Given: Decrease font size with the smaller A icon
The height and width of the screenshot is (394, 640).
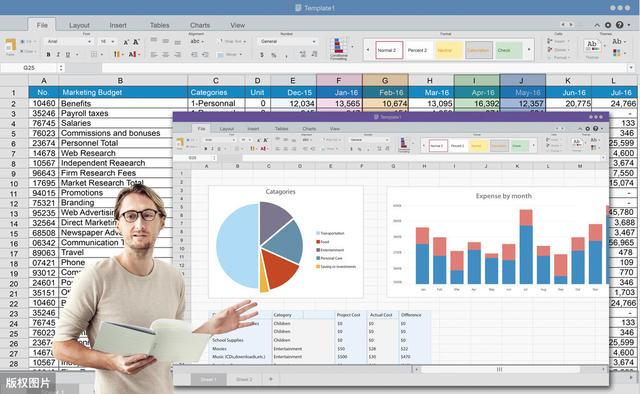Looking at the screenshot, I should point(126,42).
